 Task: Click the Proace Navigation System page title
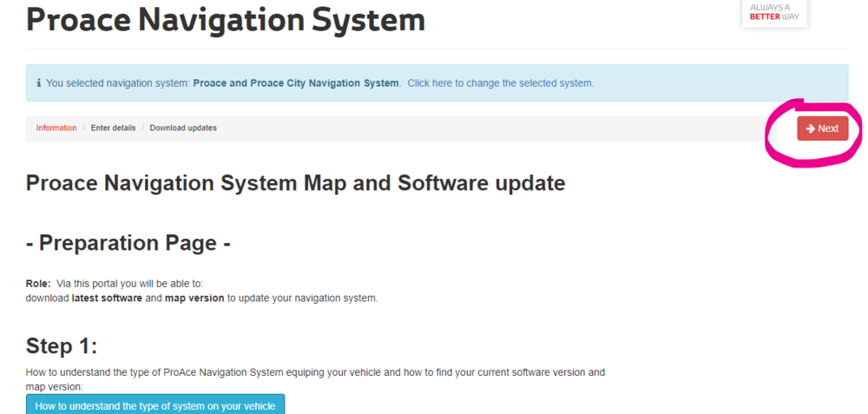point(226,20)
